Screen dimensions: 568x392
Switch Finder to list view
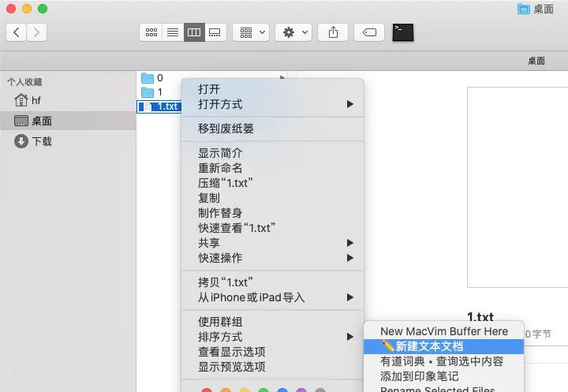173,32
